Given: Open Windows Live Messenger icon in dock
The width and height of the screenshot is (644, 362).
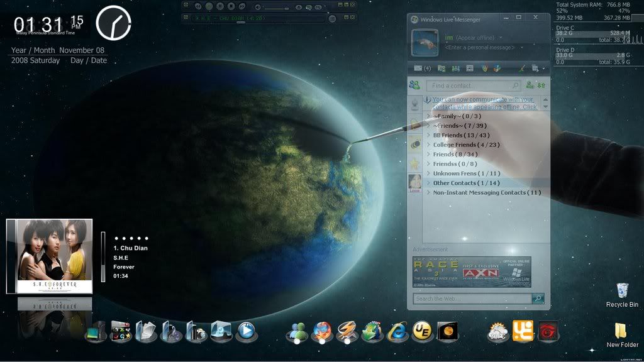Looking at the screenshot, I should tap(296, 331).
